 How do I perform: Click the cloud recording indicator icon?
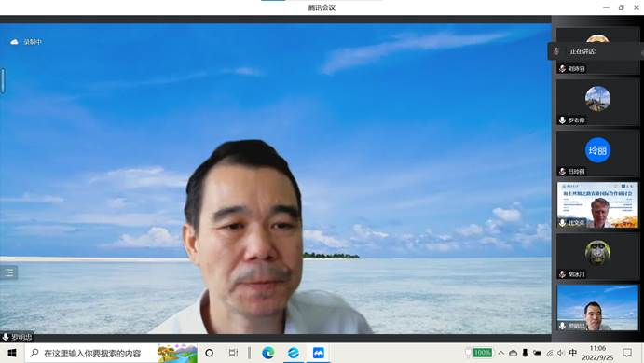pos(14,42)
